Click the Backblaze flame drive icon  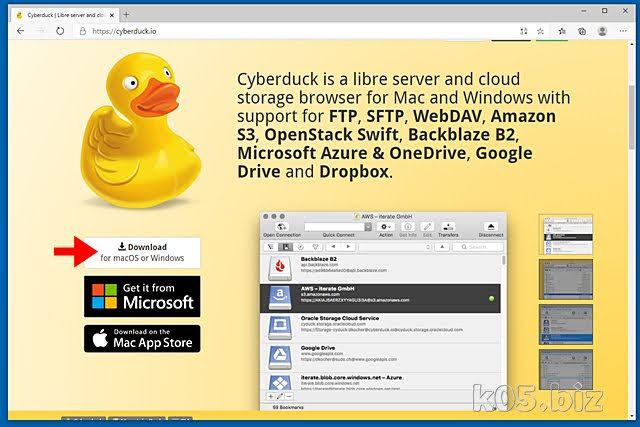click(280, 268)
